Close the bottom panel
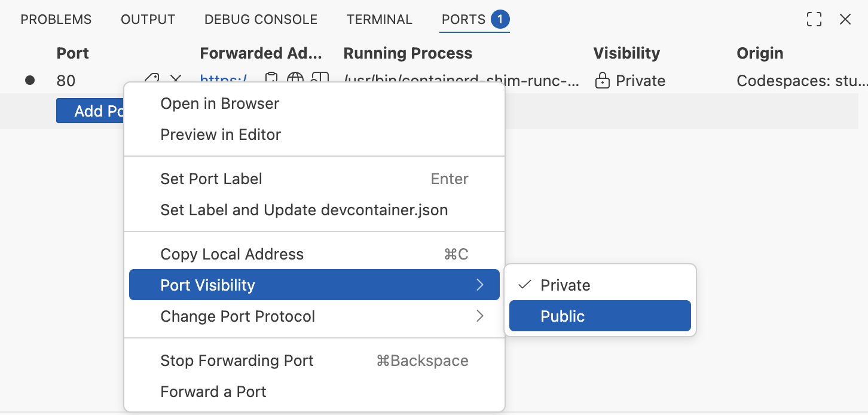The width and height of the screenshot is (868, 415). click(845, 19)
